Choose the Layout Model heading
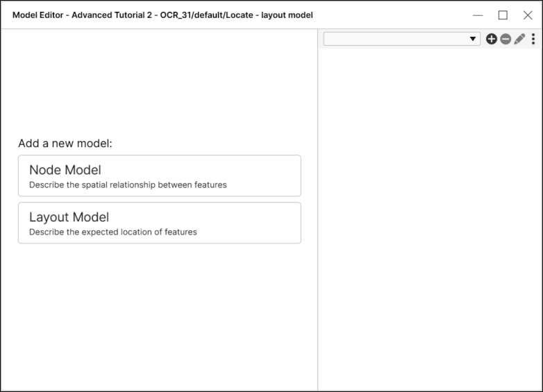Screen dimensions: 543x392 [x=69, y=217]
